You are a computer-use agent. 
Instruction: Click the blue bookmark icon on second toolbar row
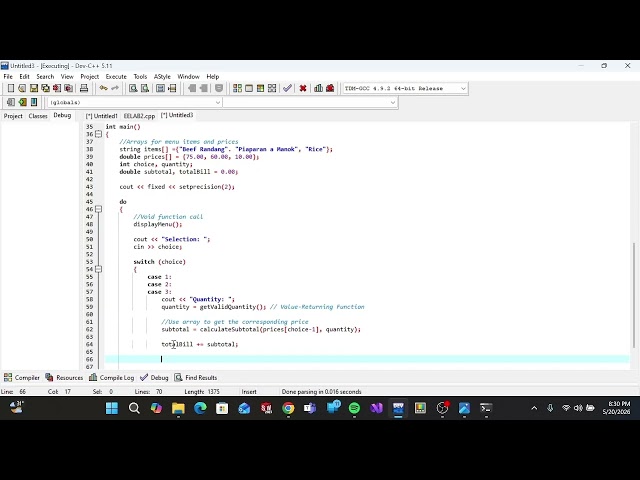[34, 102]
